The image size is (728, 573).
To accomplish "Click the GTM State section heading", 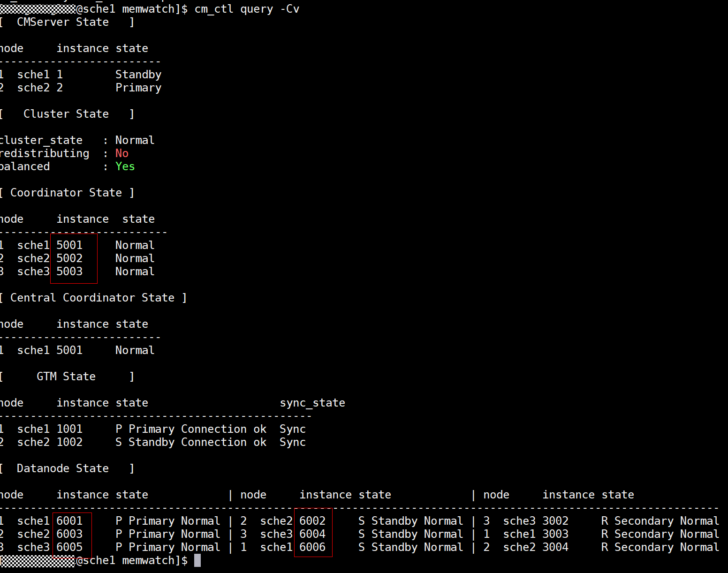I will pos(66,377).
